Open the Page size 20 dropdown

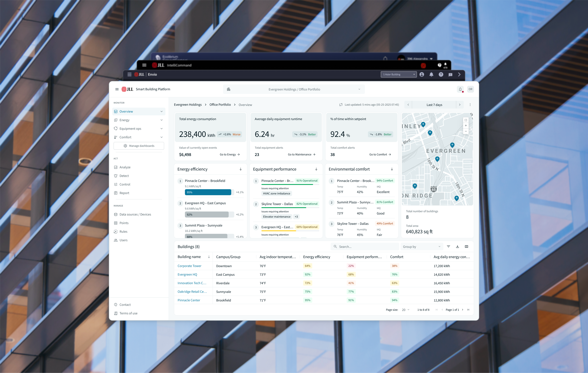406,310
